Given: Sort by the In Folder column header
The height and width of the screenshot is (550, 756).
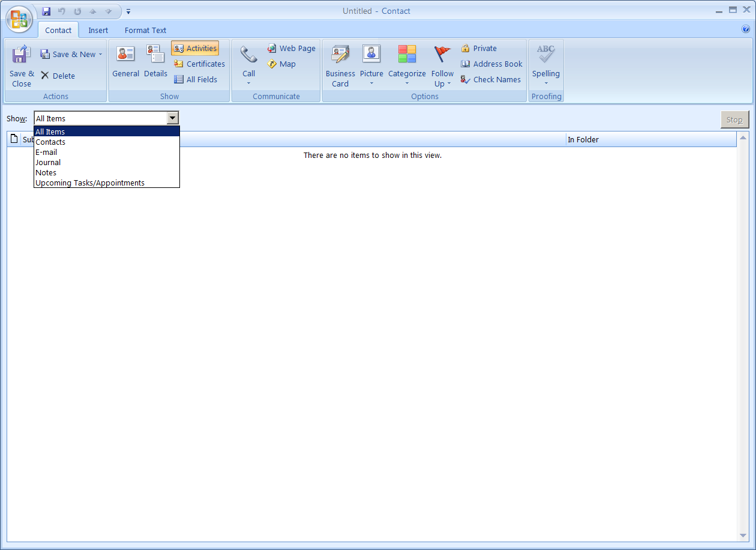Looking at the screenshot, I should [x=651, y=139].
